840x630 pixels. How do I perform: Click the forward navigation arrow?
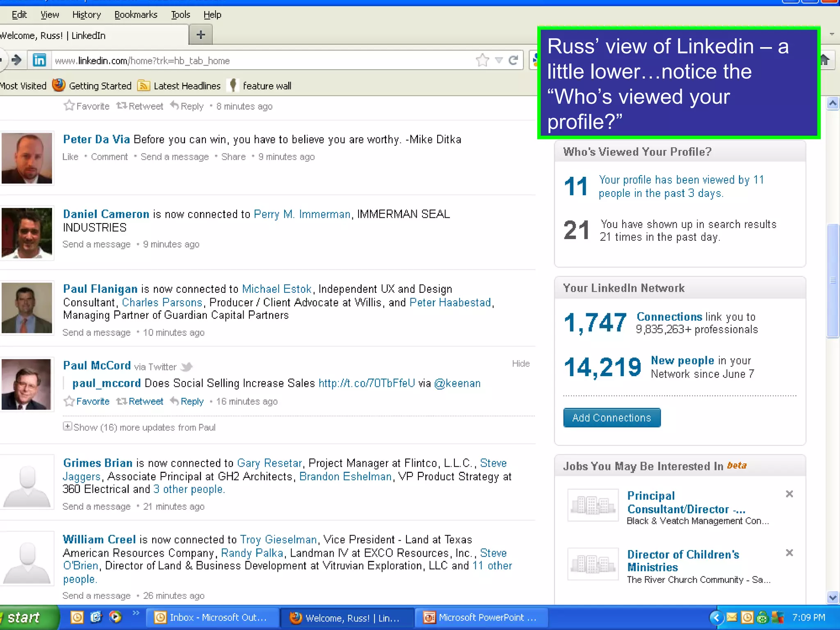[x=16, y=60]
